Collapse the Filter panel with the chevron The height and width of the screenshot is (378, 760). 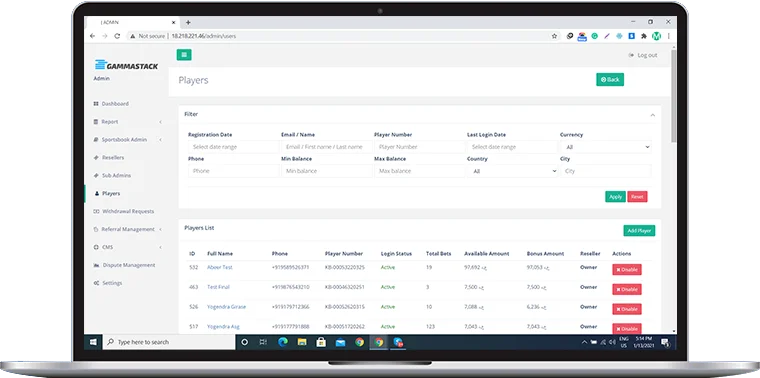[x=652, y=115]
